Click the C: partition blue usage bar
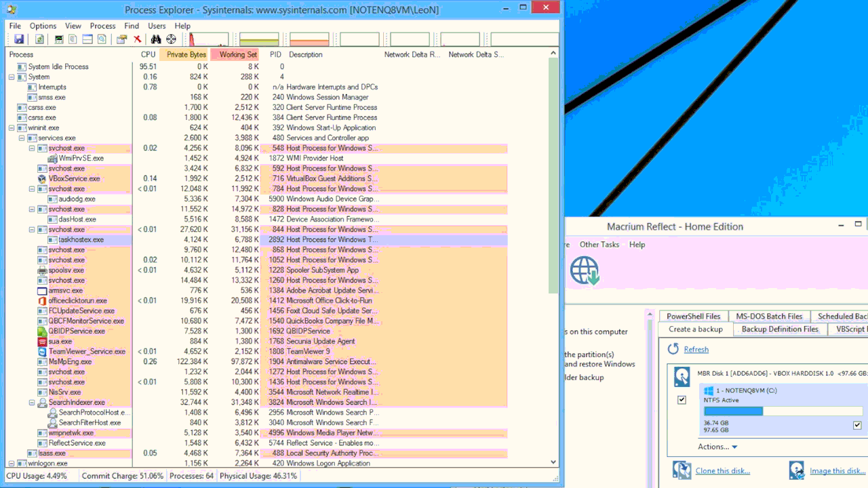Screen dimensions: 868x488 pos(733,411)
